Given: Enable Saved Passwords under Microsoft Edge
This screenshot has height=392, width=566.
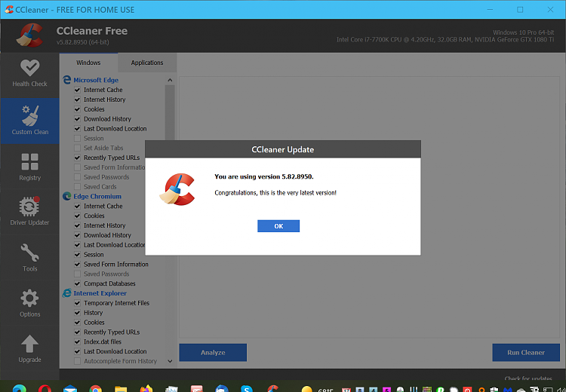Looking at the screenshot, I should pyautogui.click(x=77, y=177).
